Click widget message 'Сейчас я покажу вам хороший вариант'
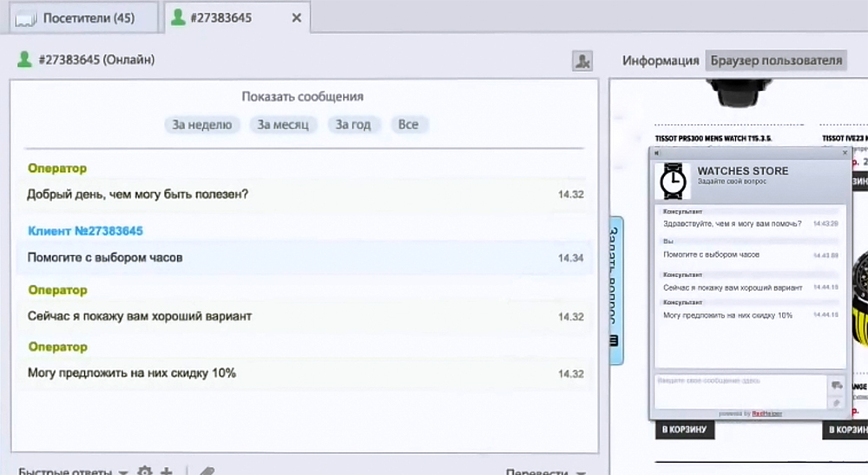868x475 pixels. [733, 288]
